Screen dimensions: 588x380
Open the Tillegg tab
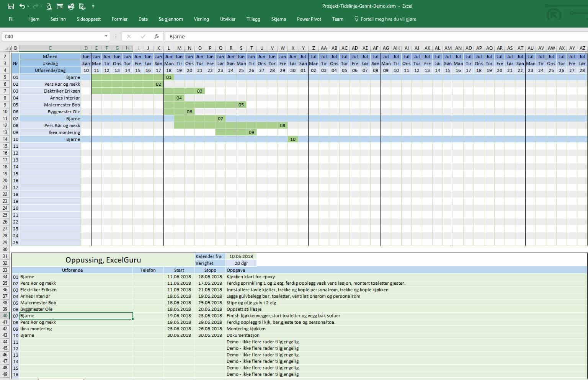253,19
